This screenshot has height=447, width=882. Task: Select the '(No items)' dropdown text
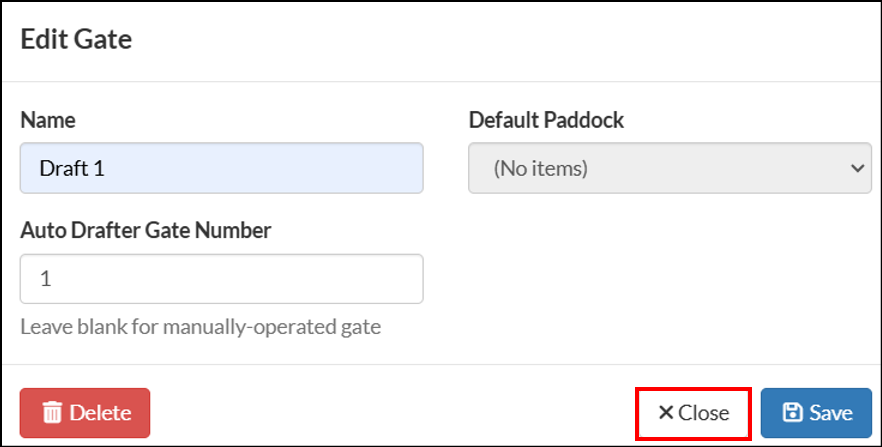click(x=541, y=168)
